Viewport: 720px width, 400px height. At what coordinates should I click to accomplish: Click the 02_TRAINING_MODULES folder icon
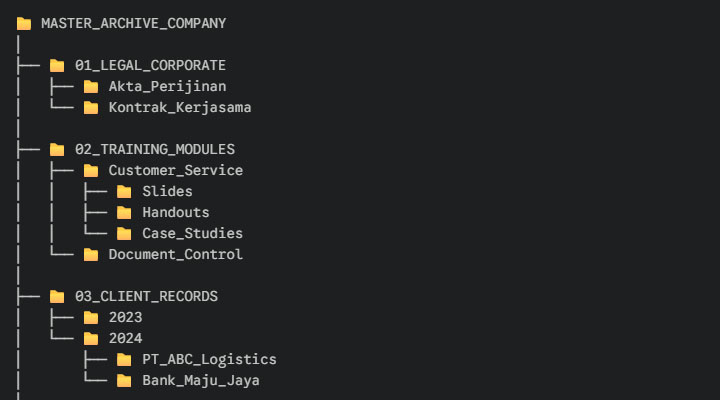click(x=57, y=149)
